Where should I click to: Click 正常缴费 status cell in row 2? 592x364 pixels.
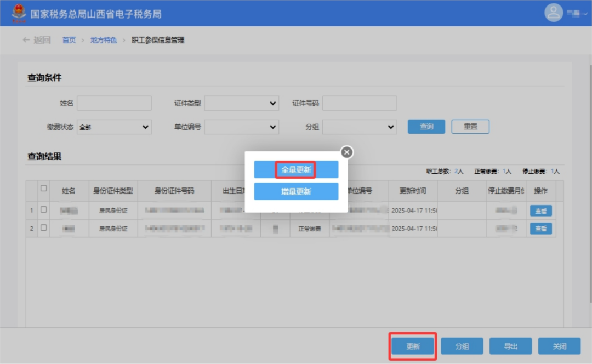310,229
